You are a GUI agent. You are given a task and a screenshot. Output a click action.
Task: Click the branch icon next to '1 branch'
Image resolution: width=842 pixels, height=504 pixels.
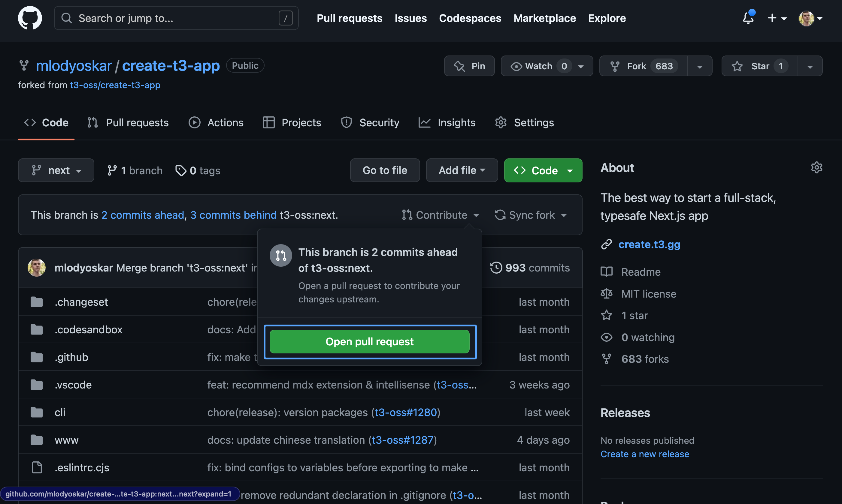point(111,170)
